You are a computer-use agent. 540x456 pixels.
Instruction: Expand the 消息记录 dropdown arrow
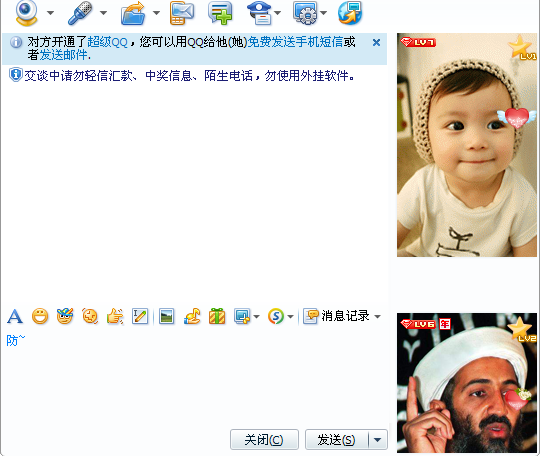point(377,317)
